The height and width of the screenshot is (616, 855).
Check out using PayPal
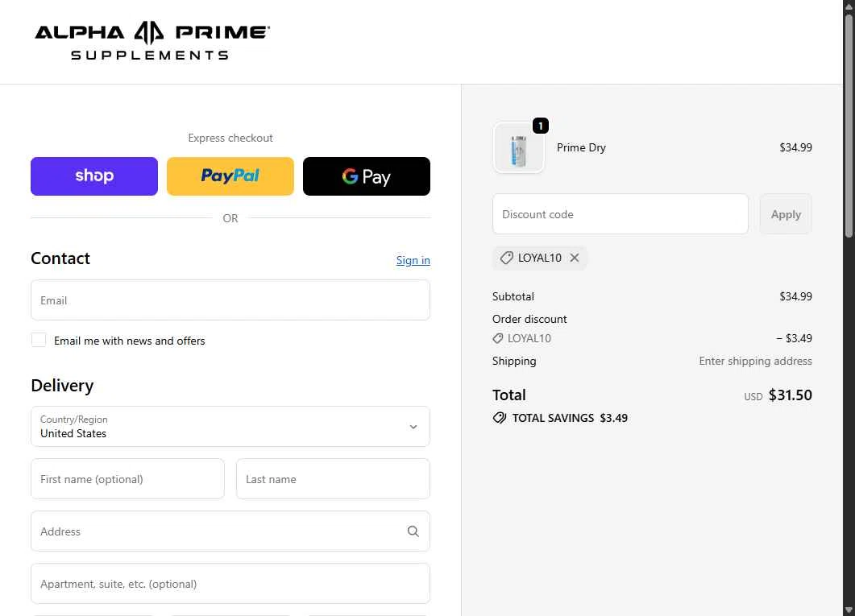coord(230,176)
